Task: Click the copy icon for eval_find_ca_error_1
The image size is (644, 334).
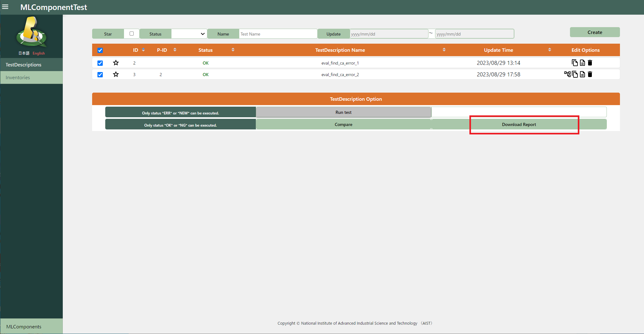Action: [575, 63]
